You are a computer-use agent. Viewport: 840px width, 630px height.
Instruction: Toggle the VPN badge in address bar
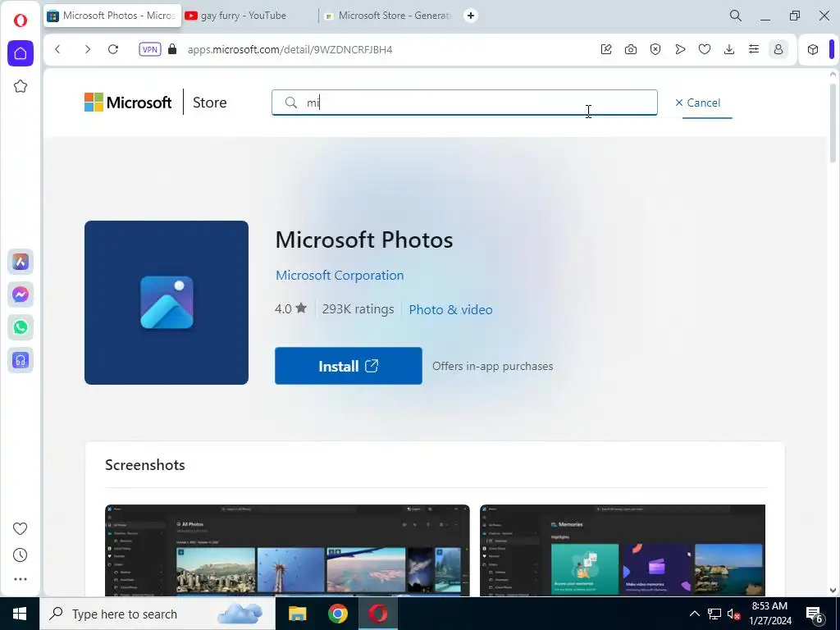(149, 49)
